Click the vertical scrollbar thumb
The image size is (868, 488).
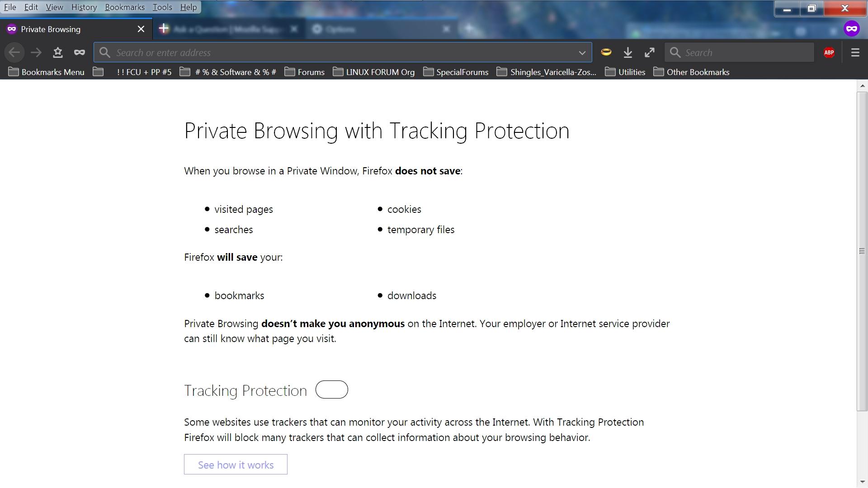(862, 251)
